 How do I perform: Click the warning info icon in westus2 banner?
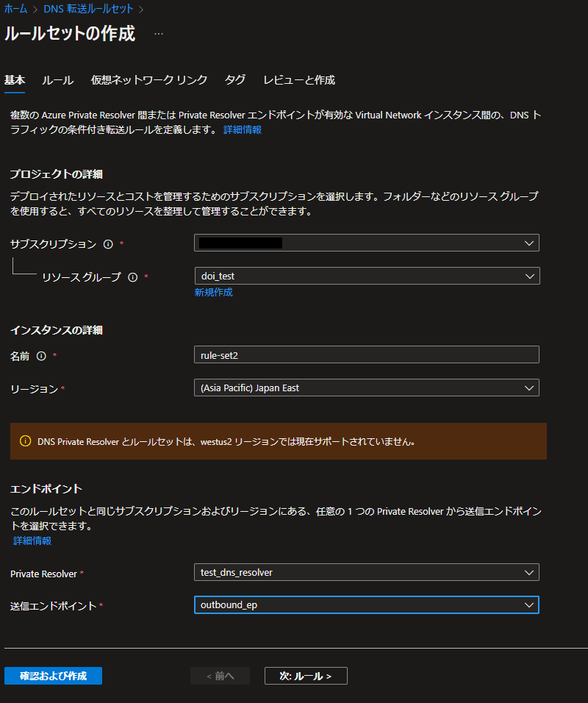click(x=26, y=441)
